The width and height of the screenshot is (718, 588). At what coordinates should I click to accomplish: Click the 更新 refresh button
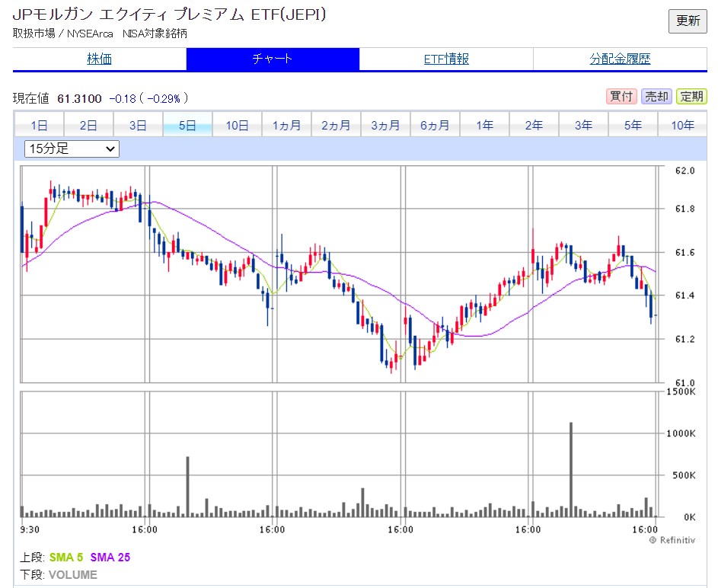pos(688,21)
